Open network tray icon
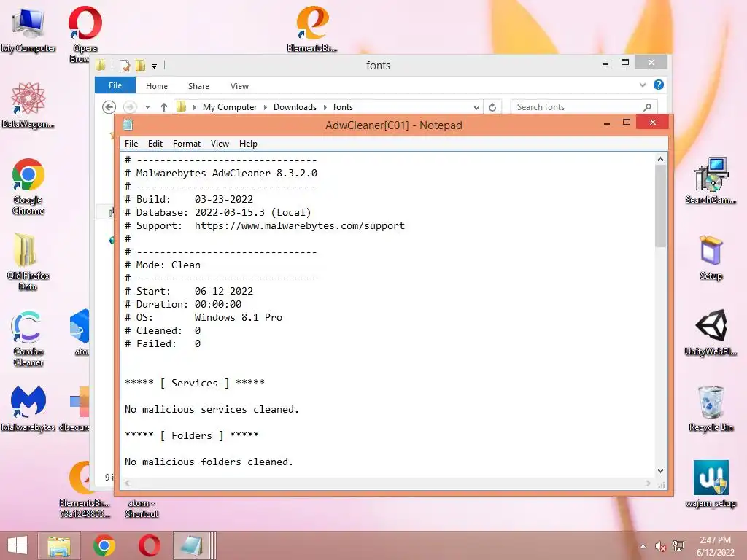This screenshot has height=560, width=747. tap(678, 546)
